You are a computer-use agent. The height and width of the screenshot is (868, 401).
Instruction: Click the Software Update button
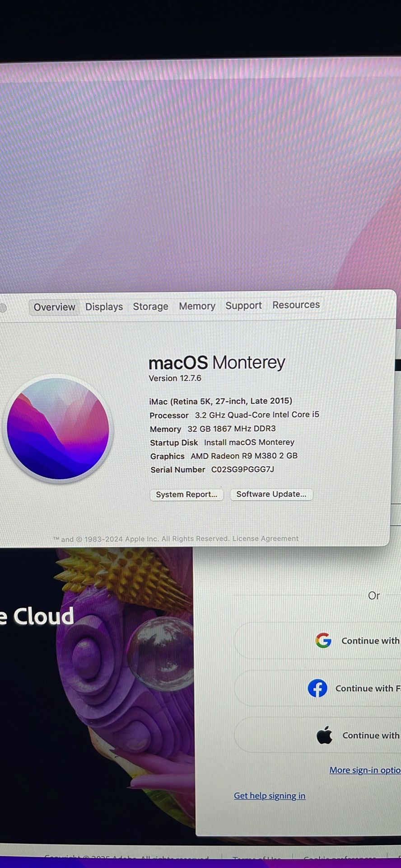tap(271, 494)
